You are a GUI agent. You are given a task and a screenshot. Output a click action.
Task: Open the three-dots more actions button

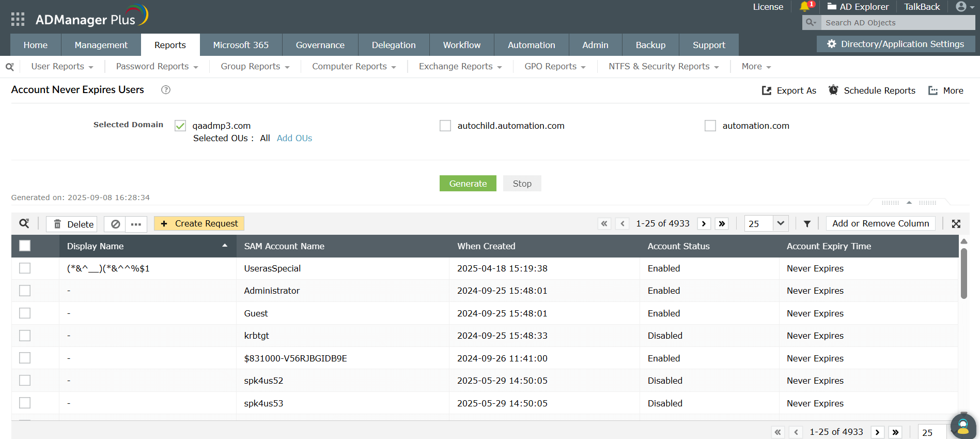136,224
